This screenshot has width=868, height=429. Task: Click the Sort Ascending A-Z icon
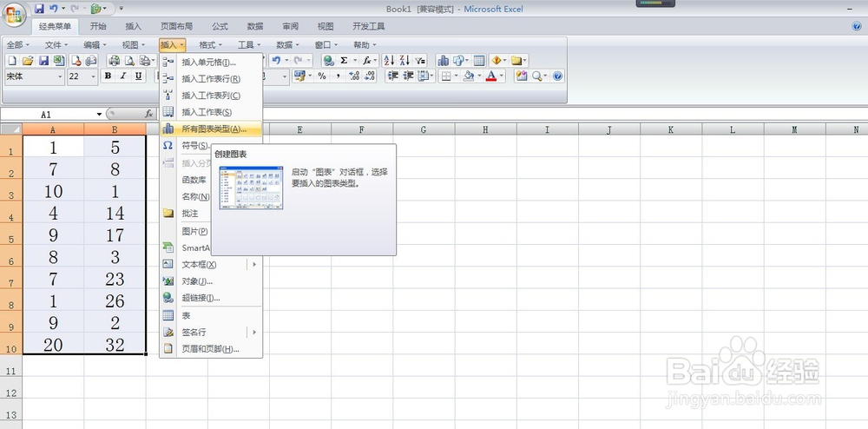click(389, 61)
